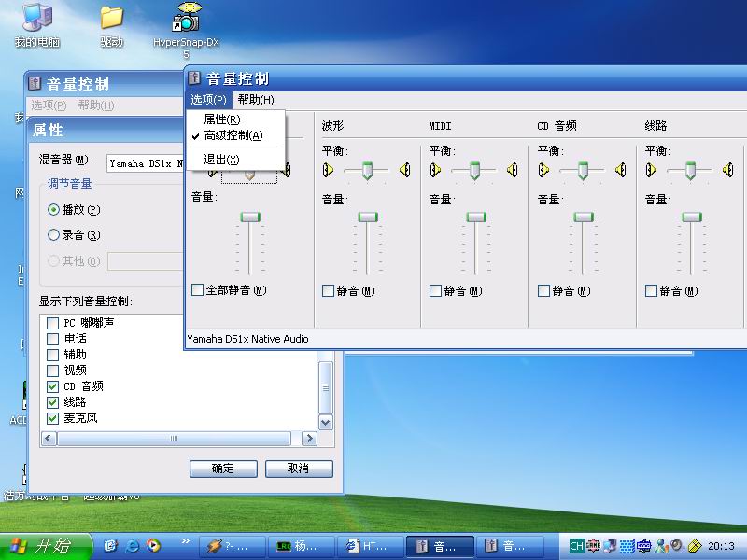Check 全部静音 mute all checkbox
The width and height of the screenshot is (747, 560).
(x=197, y=290)
